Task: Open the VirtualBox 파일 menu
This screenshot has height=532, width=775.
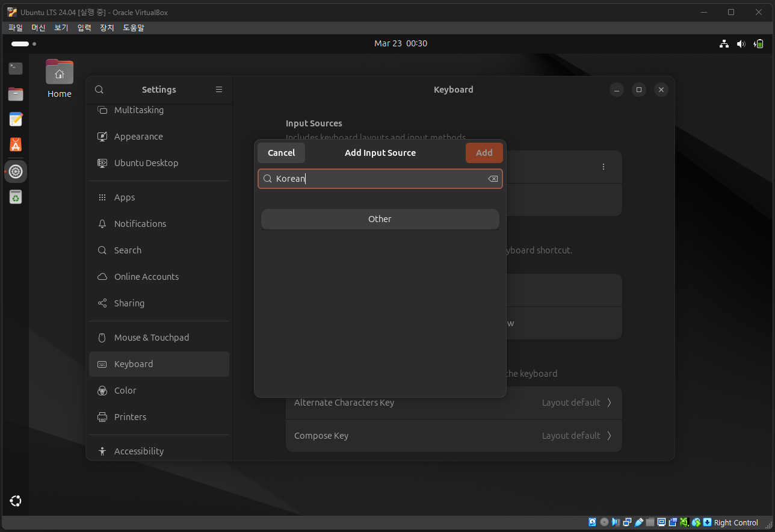Action: click(x=15, y=28)
